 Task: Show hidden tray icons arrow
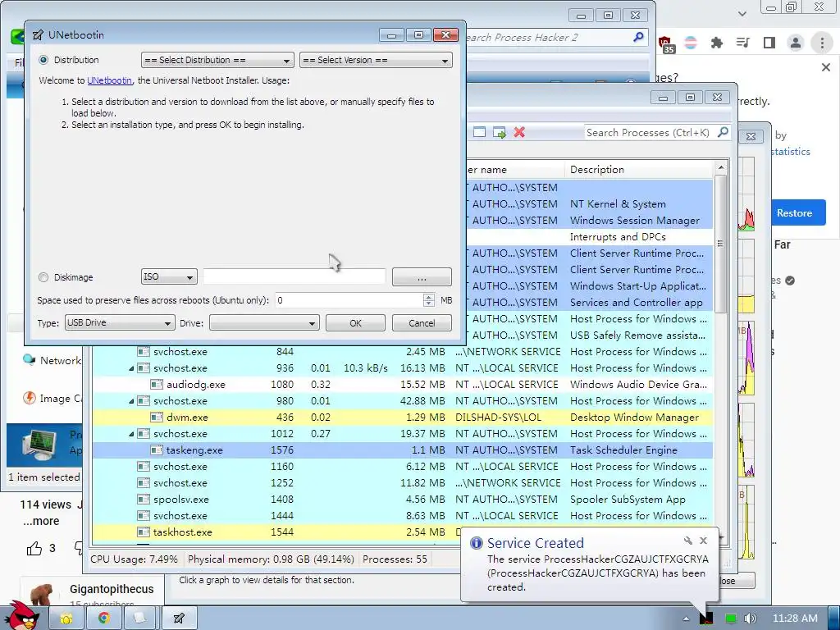coord(687,619)
